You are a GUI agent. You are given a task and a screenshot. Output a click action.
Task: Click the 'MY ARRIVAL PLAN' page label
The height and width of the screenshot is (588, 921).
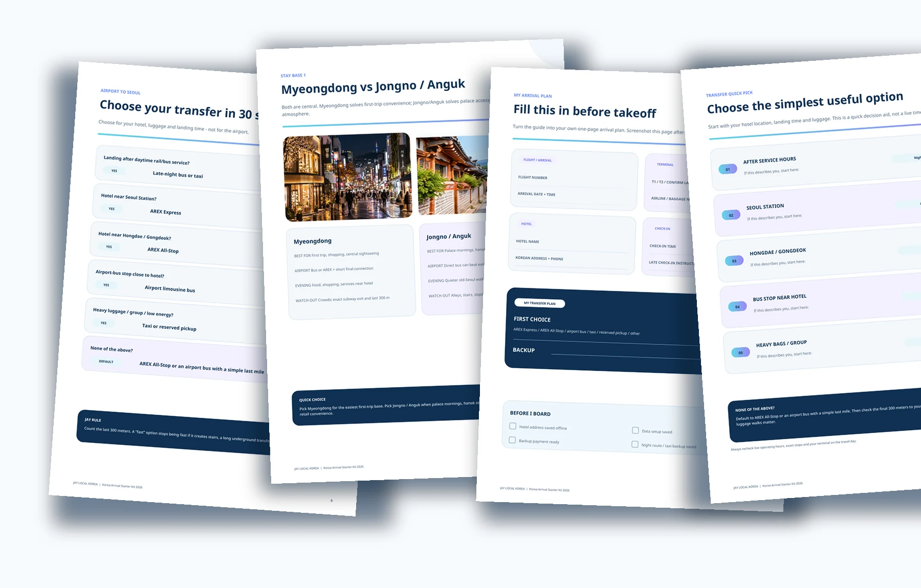pyautogui.click(x=533, y=96)
